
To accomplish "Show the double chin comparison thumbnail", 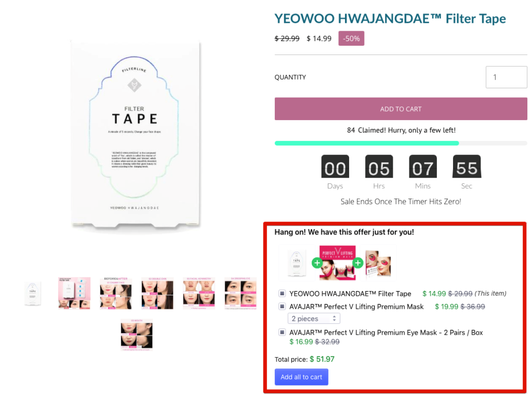I will point(157,293).
